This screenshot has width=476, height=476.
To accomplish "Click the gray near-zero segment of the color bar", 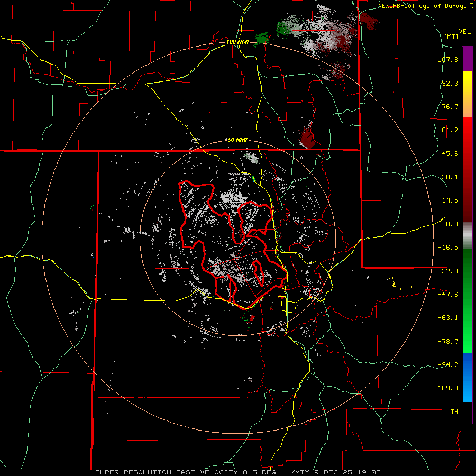I will pyautogui.click(x=467, y=235).
